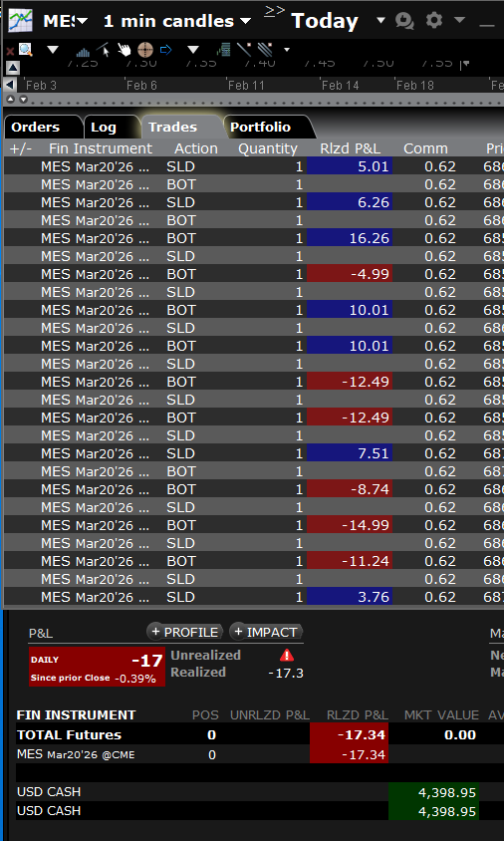Open the Today time period dropdown
The image size is (504, 841).
point(380,20)
